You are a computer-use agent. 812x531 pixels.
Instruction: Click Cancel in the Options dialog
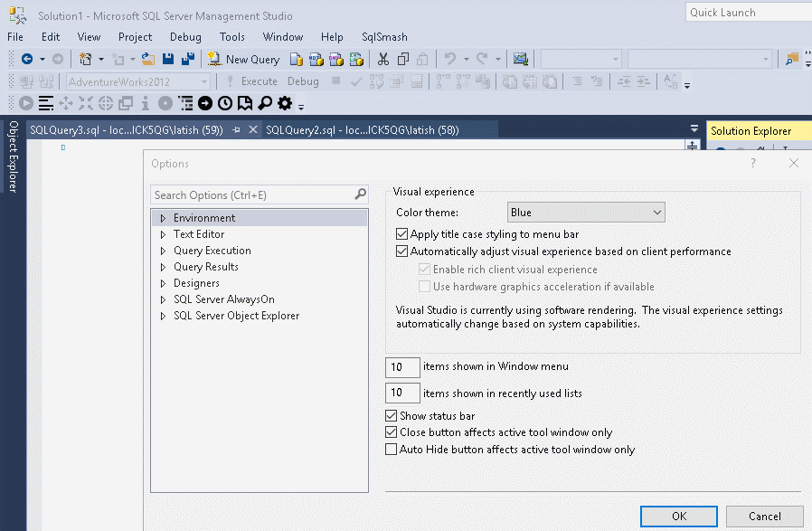pos(764,516)
